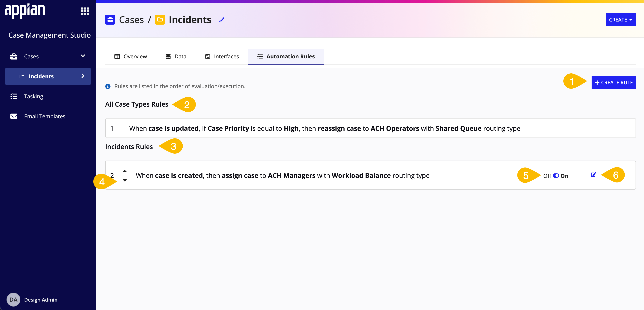Switch to the Data tab
Screen dimensions: 644x310
point(176,56)
